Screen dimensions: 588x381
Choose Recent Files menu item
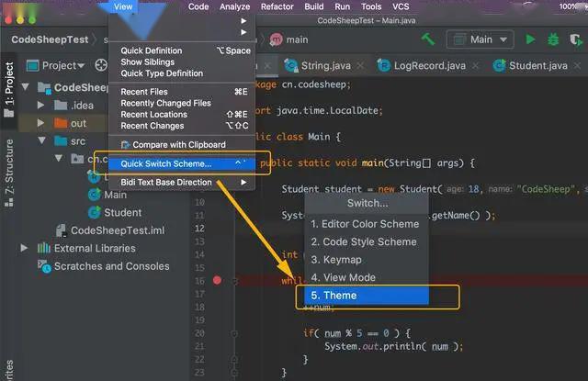(182, 92)
